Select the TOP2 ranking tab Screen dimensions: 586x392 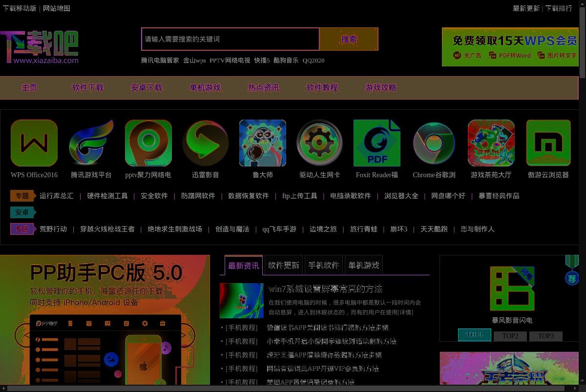tap(510, 336)
